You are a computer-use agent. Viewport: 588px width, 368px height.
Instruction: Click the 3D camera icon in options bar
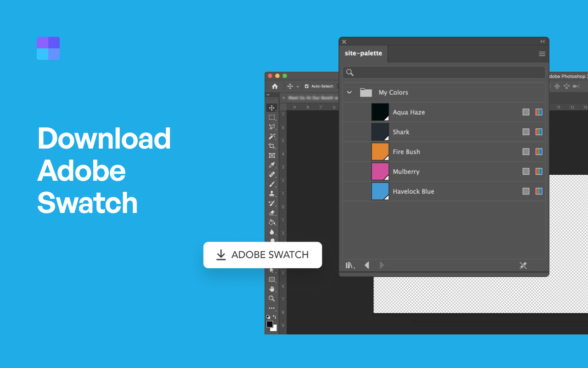[x=576, y=86]
